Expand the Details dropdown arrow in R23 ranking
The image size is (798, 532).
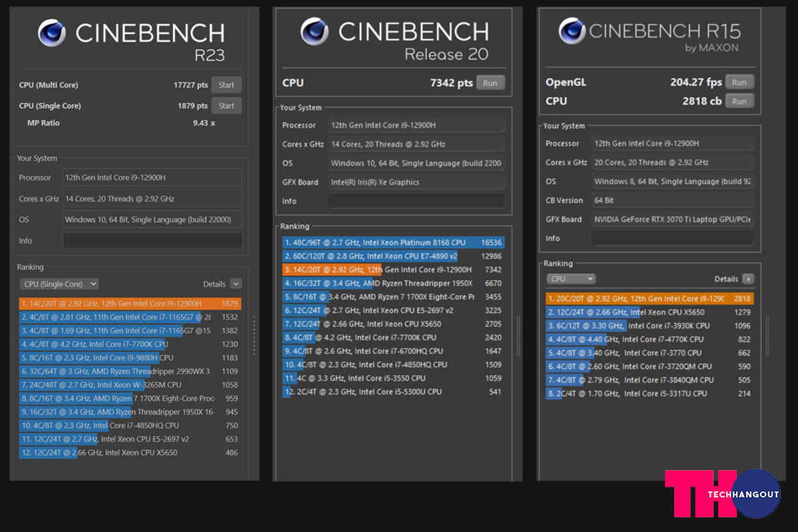point(235,284)
